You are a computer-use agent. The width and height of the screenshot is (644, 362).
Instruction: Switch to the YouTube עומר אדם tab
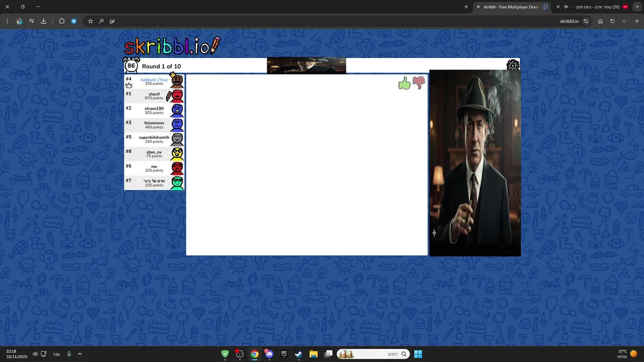pos(592,7)
